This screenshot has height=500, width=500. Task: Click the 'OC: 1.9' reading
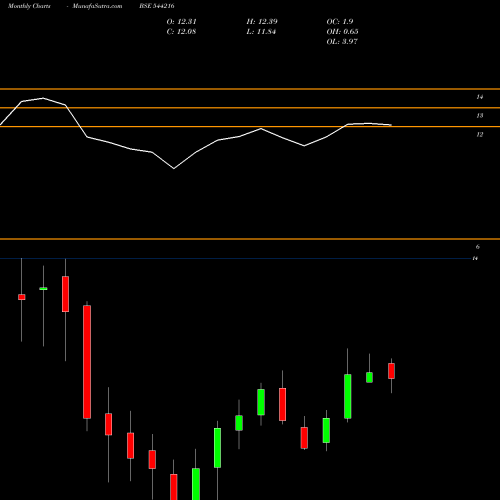click(x=340, y=22)
